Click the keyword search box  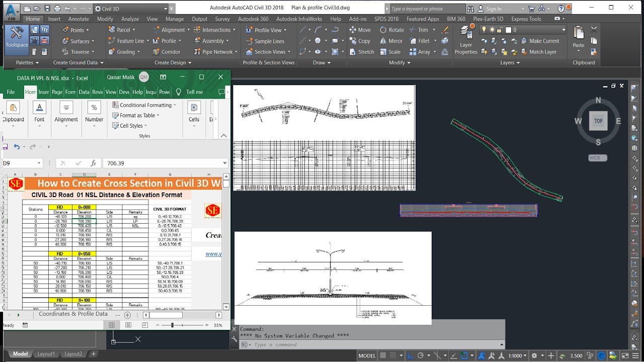point(427,9)
